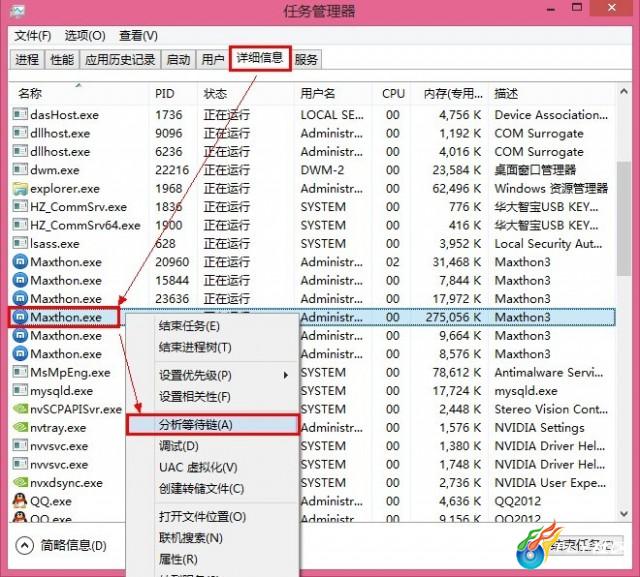This screenshot has width=640, height=577.
Task: Click the Task Manager title bar icon
Action: point(17,10)
